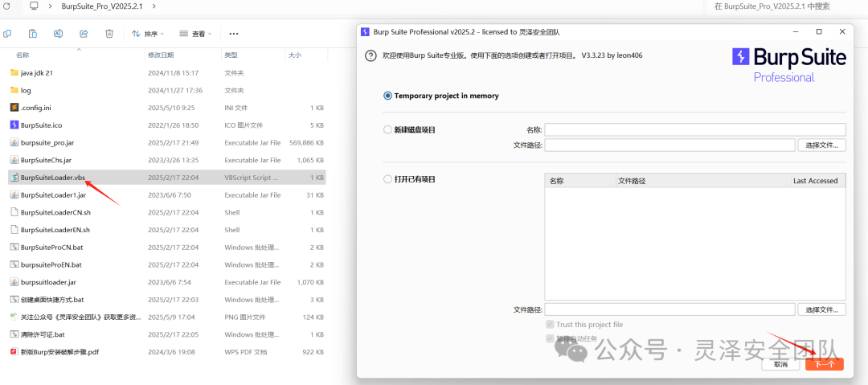Select the 关注公众号 PNG image file icon

click(14, 317)
